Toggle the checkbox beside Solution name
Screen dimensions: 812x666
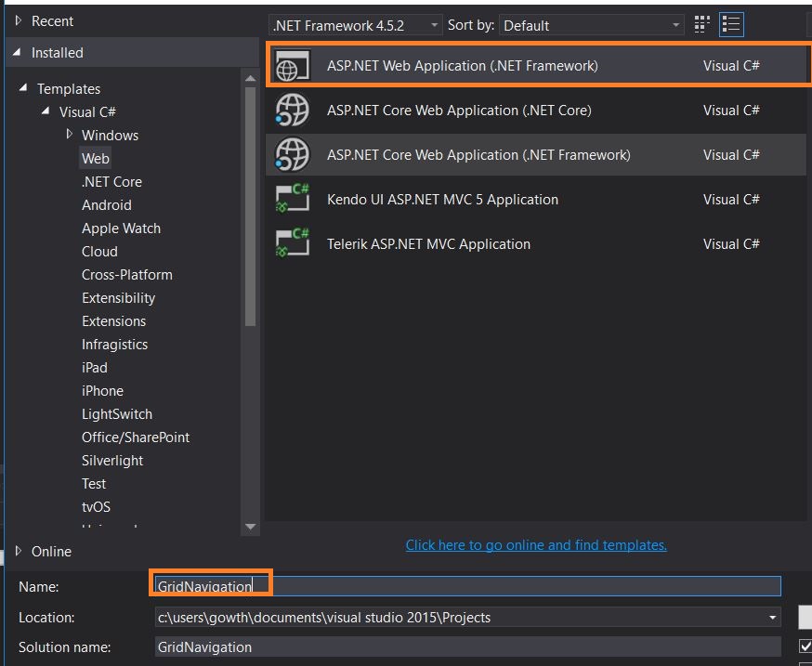point(805,646)
